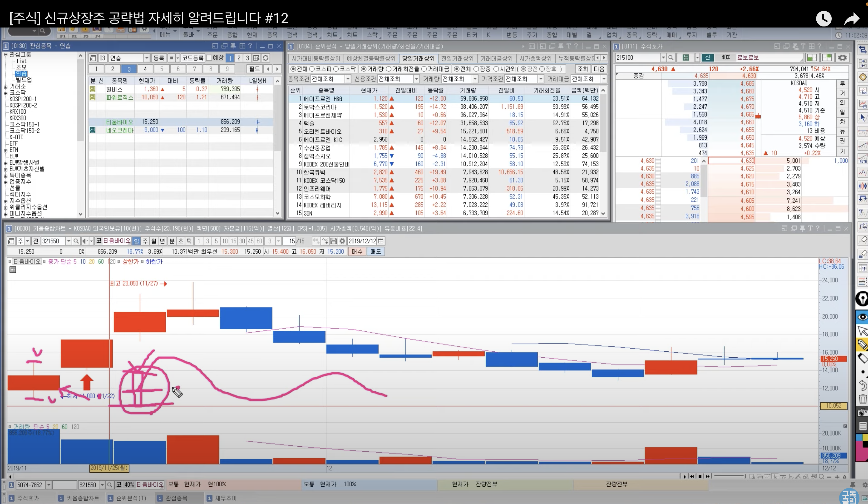
Task: Open the stock code 321550 dropdown arrow
Action: tap(68, 241)
